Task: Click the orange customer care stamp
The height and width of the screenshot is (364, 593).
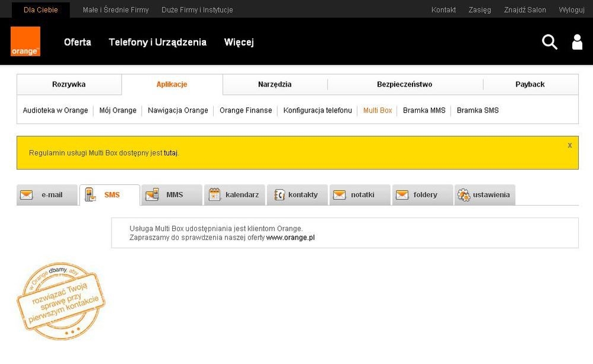Action: 61,301
